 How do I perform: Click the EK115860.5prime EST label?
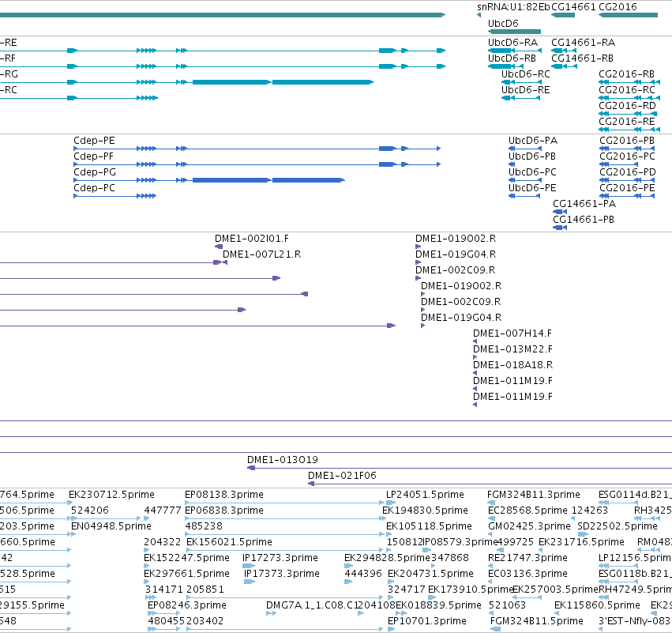[597, 605]
